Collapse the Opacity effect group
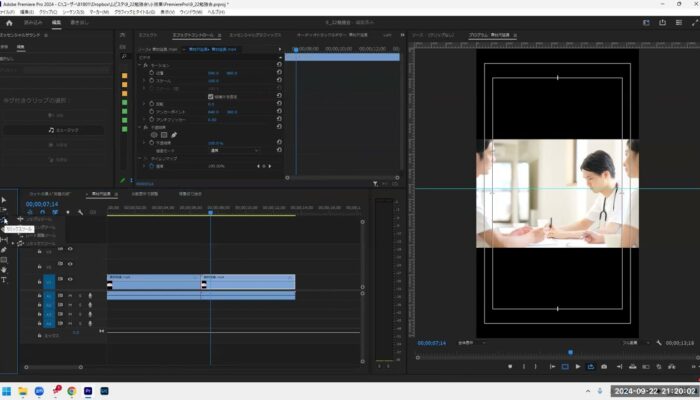The height and width of the screenshot is (400, 700). click(139, 127)
